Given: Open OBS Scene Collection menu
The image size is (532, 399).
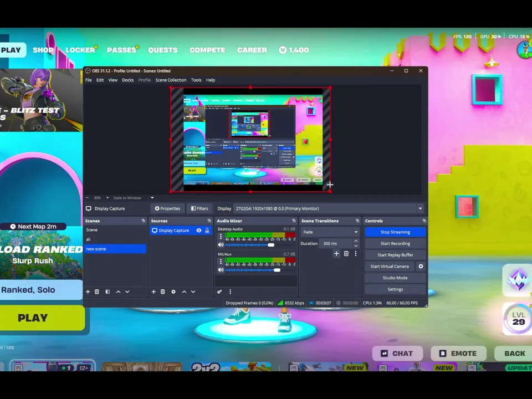Looking at the screenshot, I should click(171, 80).
